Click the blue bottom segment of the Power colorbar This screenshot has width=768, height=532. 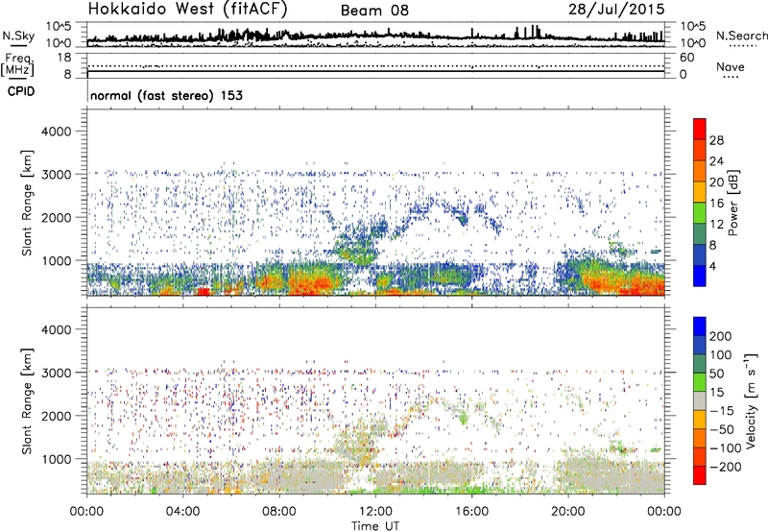point(700,278)
